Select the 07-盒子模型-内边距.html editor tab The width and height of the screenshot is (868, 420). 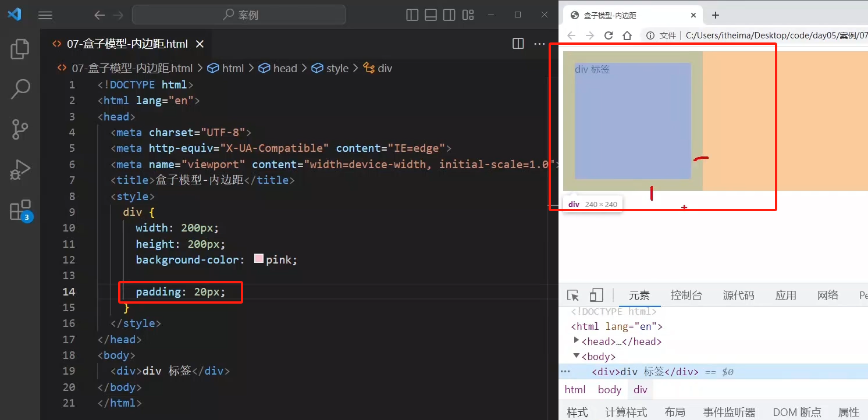(x=126, y=44)
